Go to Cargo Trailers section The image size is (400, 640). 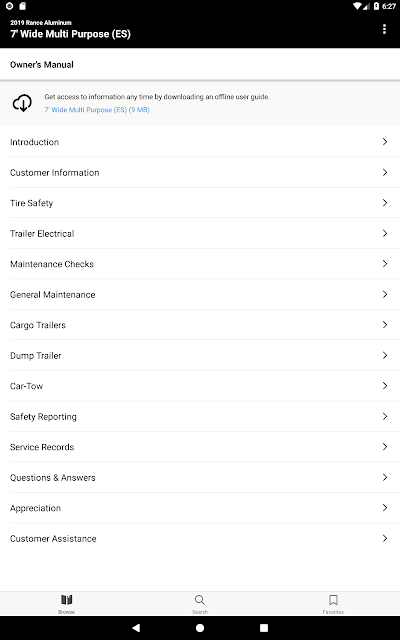pyautogui.click(x=200, y=325)
